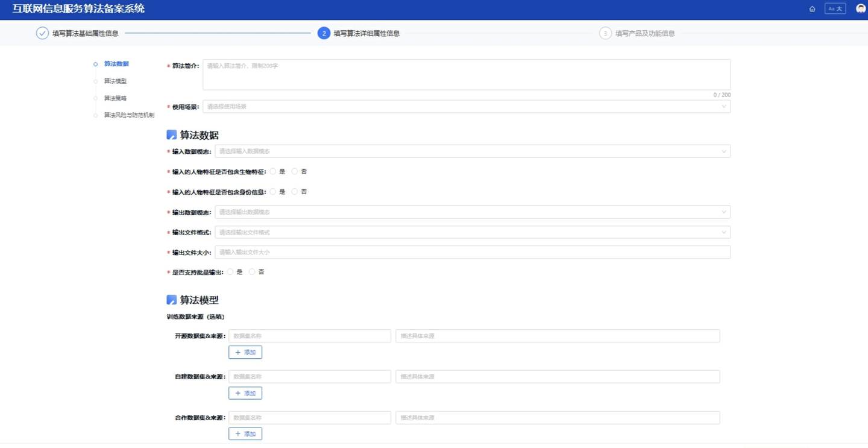
Task: Jump to 算法策略 in side navigation
Action: tap(115, 98)
